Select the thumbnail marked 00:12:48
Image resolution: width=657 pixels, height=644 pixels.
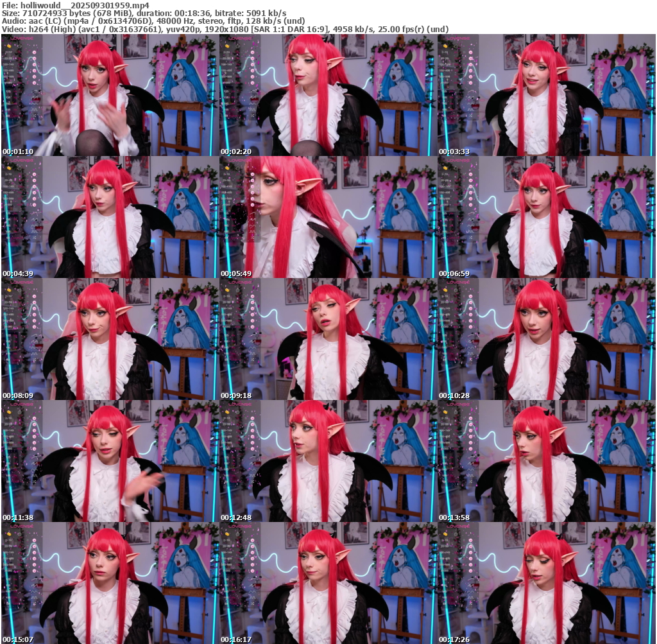coord(328,461)
